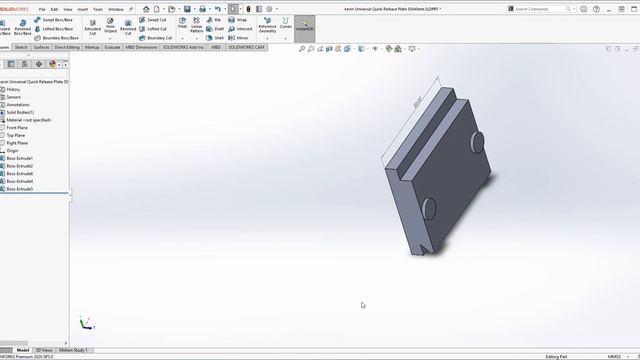Toggle the Select cursor tool
Viewport: 640px width, 360px height.
[233, 9]
